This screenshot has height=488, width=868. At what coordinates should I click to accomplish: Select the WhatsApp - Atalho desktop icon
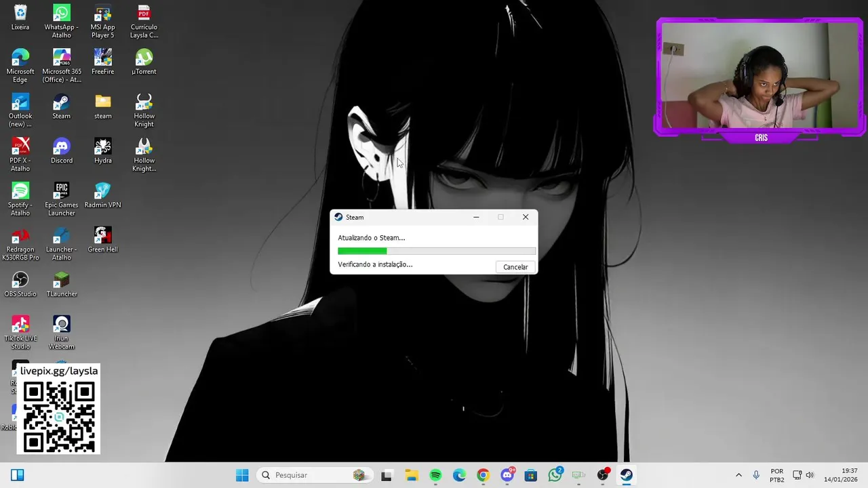click(x=62, y=22)
